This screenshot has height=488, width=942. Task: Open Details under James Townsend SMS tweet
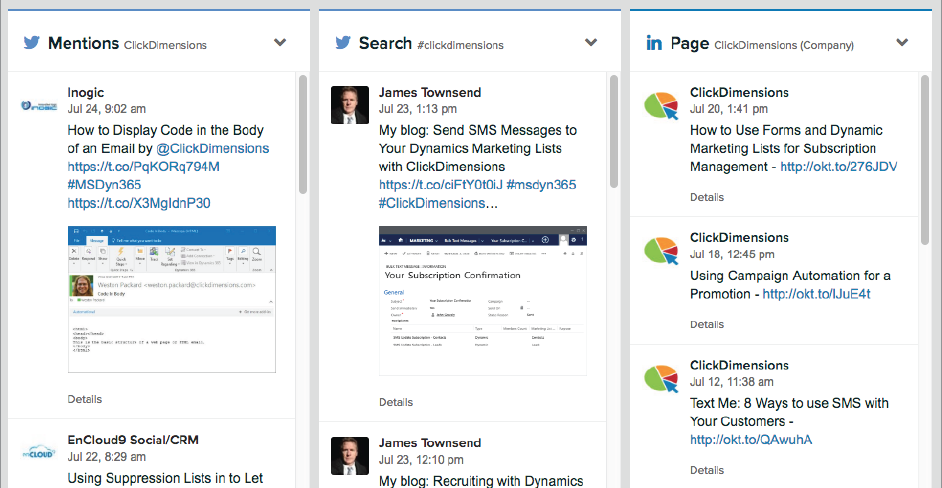click(x=396, y=402)
